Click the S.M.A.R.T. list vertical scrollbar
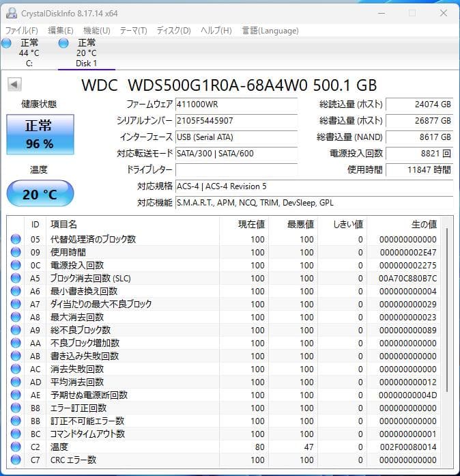Image resolution: width=460 pixels, height=476 pixels. coord(447,309)
